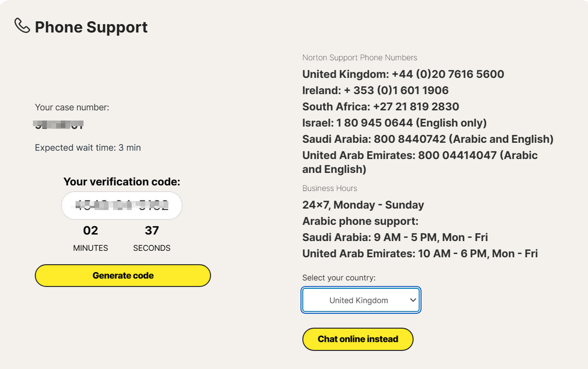
Task: Click the Phone Support heading
Action: pyautogui.click(x=91, y=27)
